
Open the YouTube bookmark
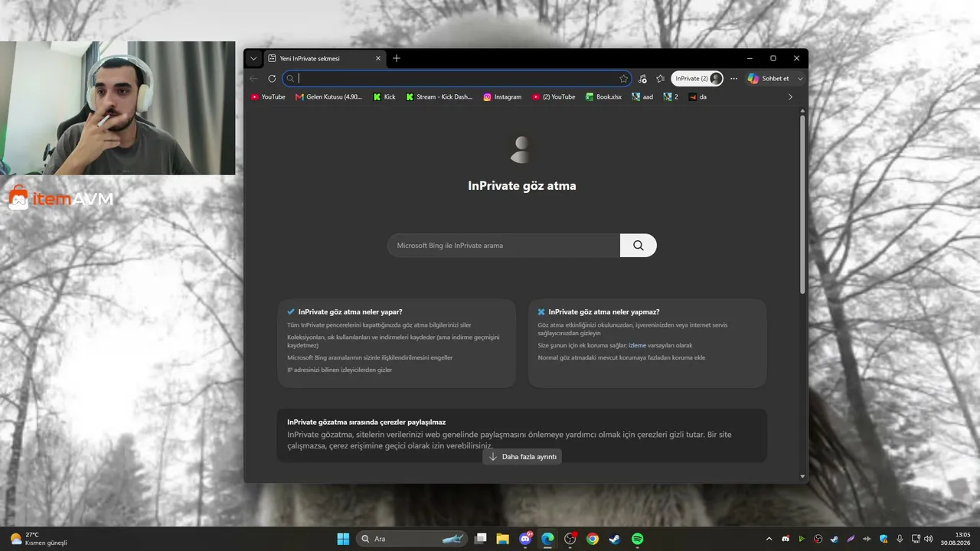point(268,97)
